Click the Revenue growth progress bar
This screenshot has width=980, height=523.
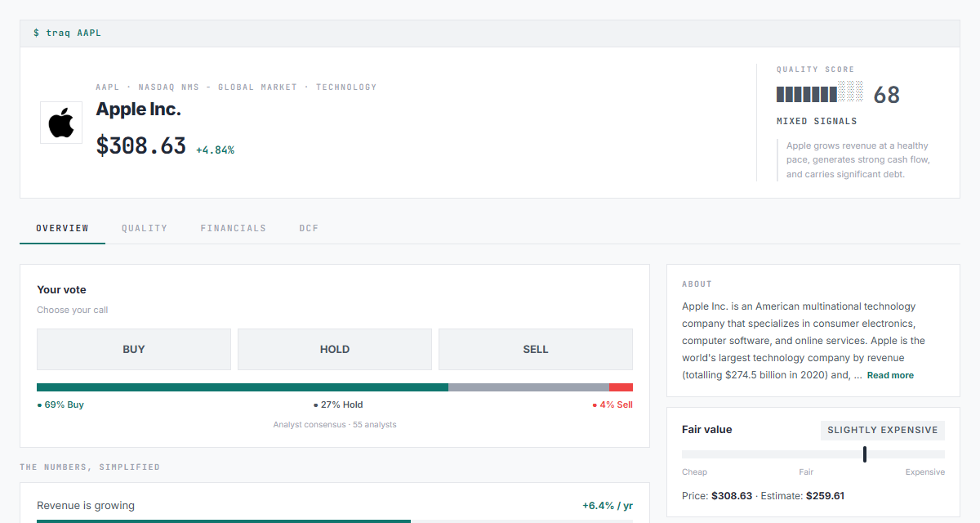coord(335,521)
